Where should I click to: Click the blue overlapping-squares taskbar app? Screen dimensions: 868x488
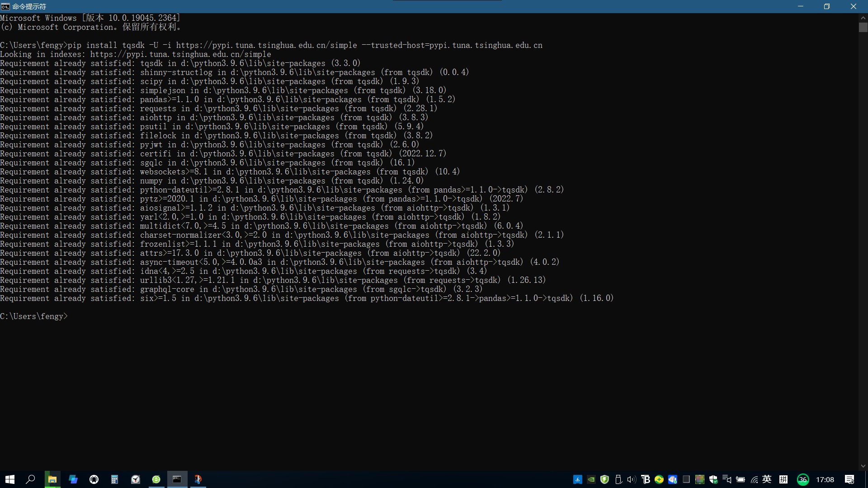(x=73, y=479)
